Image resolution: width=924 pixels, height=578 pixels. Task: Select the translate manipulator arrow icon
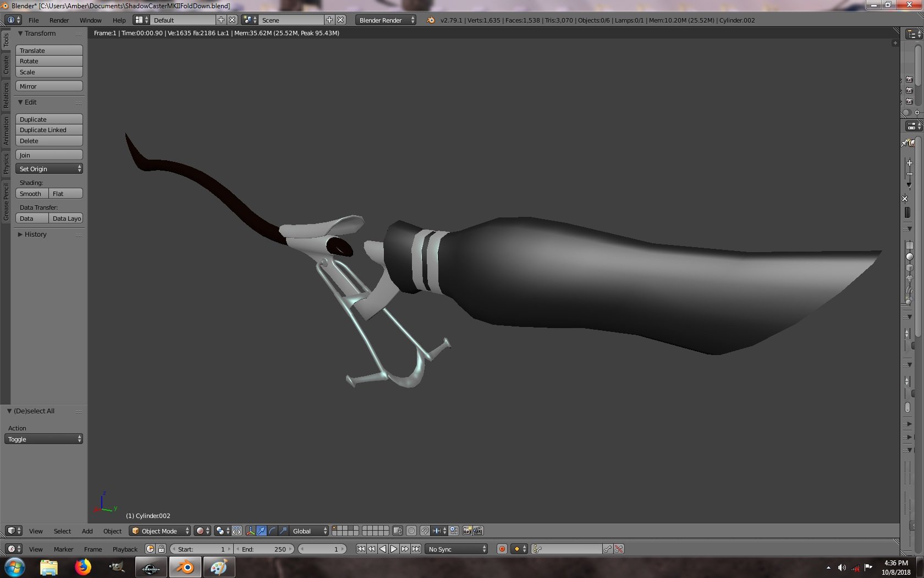pyautogui.click(x=261, y=531)
